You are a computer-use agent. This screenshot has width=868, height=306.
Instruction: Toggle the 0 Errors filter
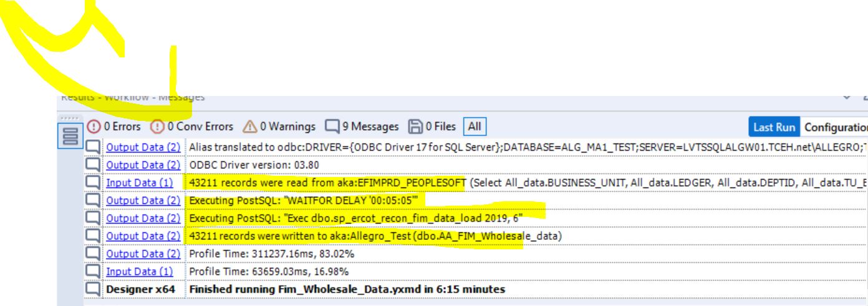click(x=94, y=127)
